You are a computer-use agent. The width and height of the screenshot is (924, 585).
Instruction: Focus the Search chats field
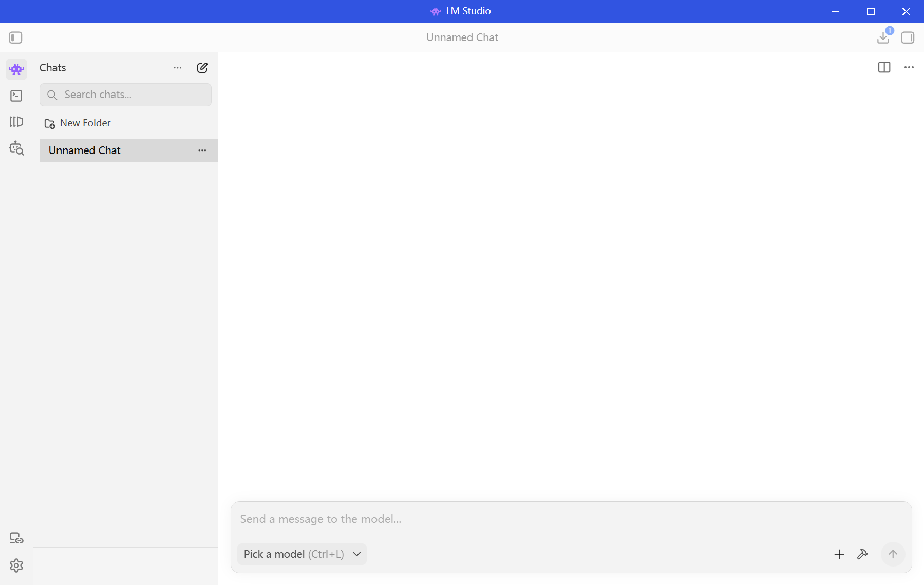125,95
